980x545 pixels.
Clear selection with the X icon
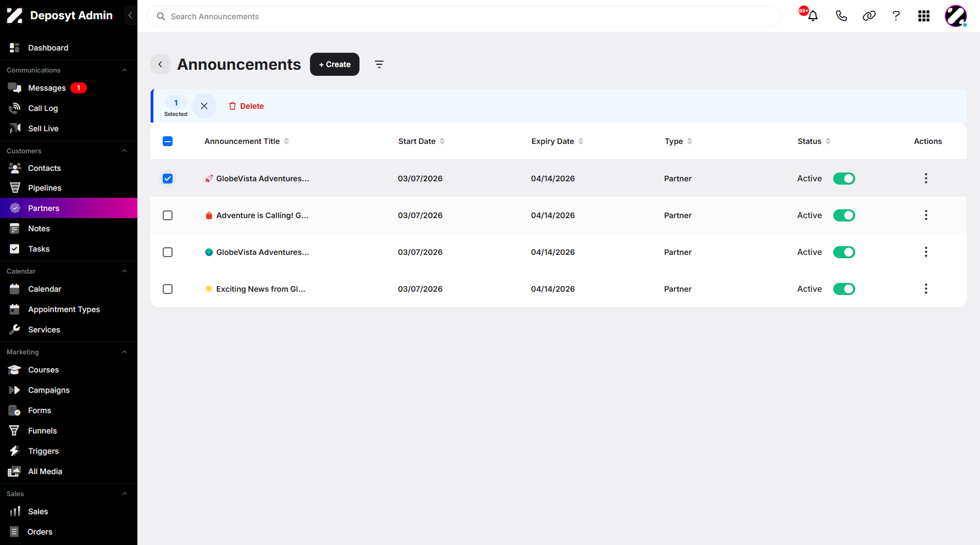204,106
